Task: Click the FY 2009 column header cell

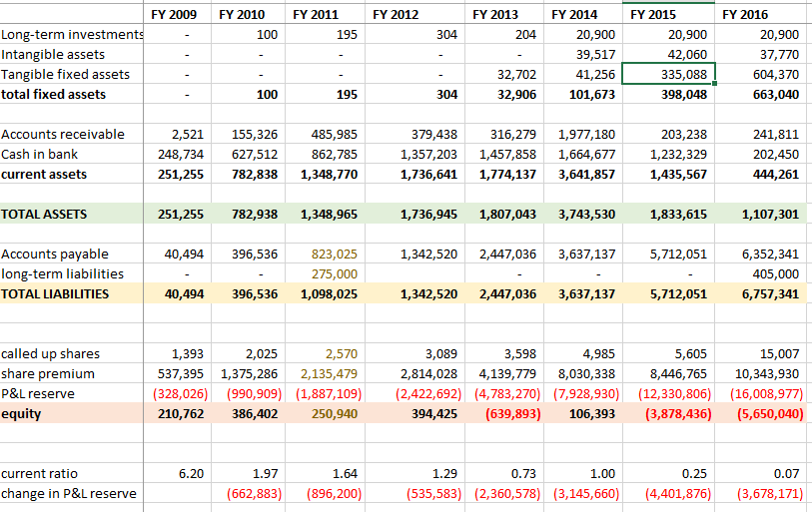Action: pos(174,15)
